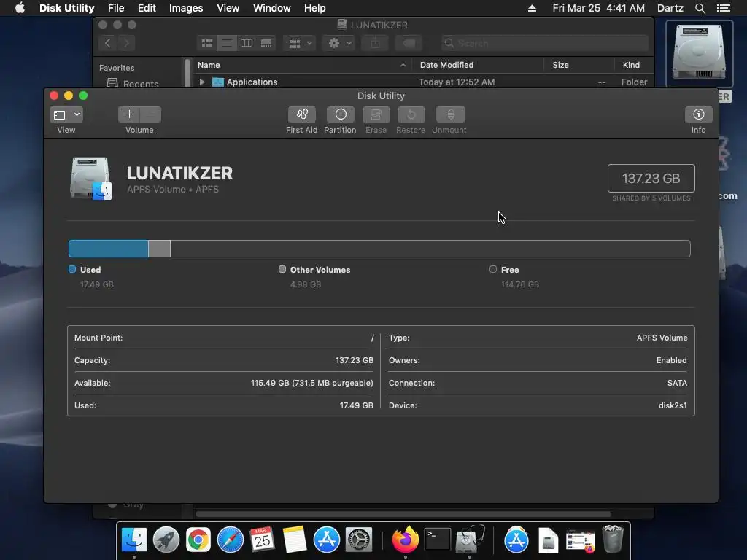Click the gray Other Volumes bar segment
This screenshot has width=747, height=560.
pyautogui.click(x=159, y=249)
